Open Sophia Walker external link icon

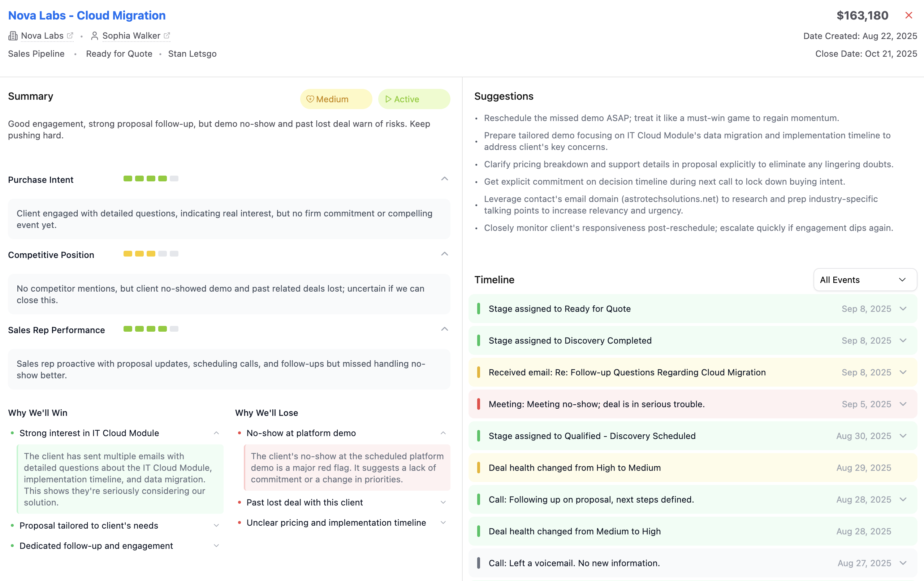(x=167, y=36)
